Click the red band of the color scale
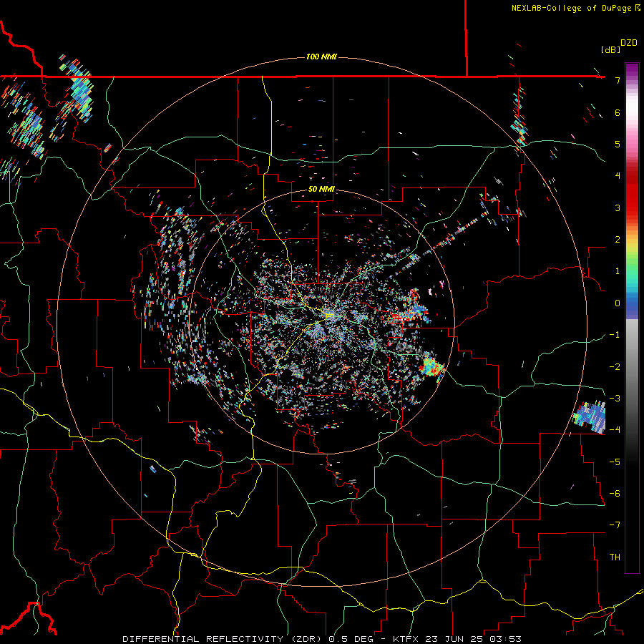Image resolution: width=644 pixels, height=644 pixels. [x=632, y=193]
